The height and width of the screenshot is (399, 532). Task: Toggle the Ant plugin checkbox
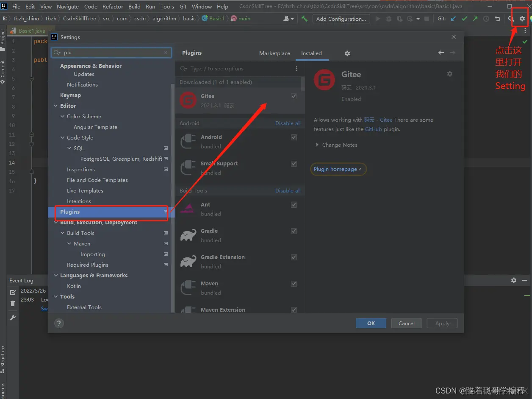(x=294, y=205)
